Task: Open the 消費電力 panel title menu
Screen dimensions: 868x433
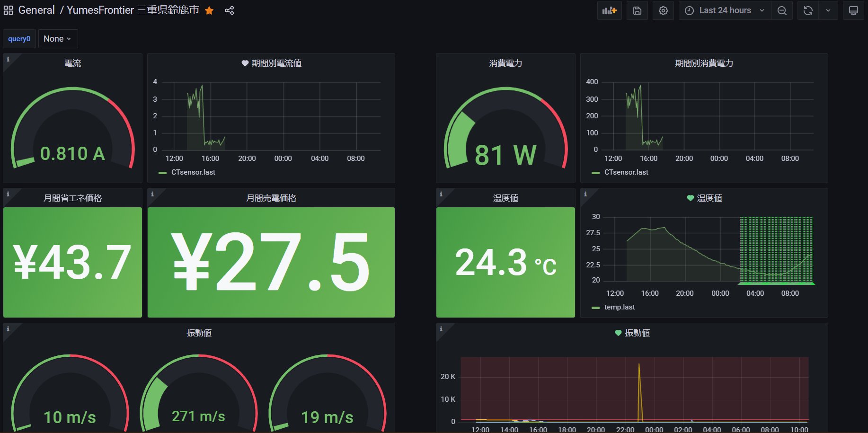Action: pos(505,63)
